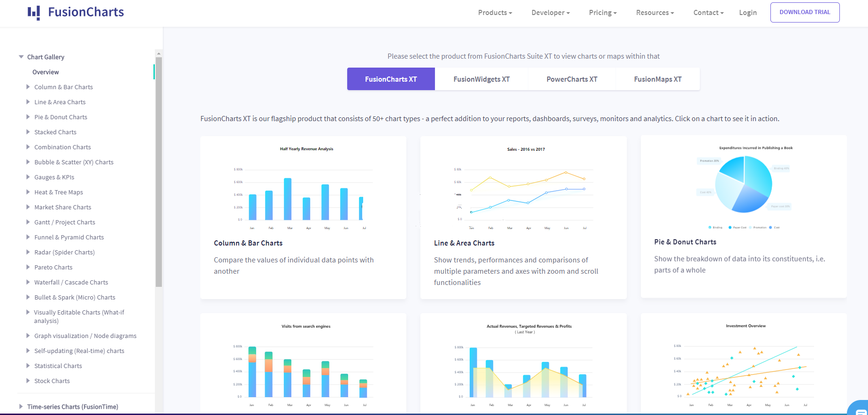
Task: Open Stock Charts sidebar item
Action: (x=52, y=381)
